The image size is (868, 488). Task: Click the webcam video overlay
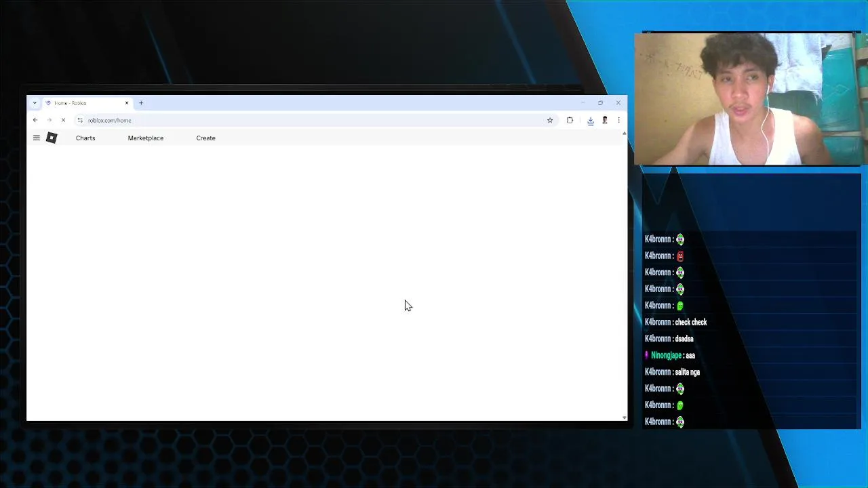pyautogui.click(x=748, y=99)
